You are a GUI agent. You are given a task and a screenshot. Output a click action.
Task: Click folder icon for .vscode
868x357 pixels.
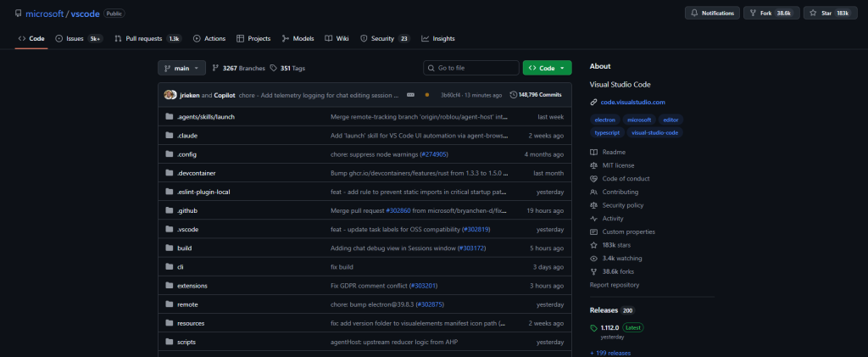pos(170,229)
